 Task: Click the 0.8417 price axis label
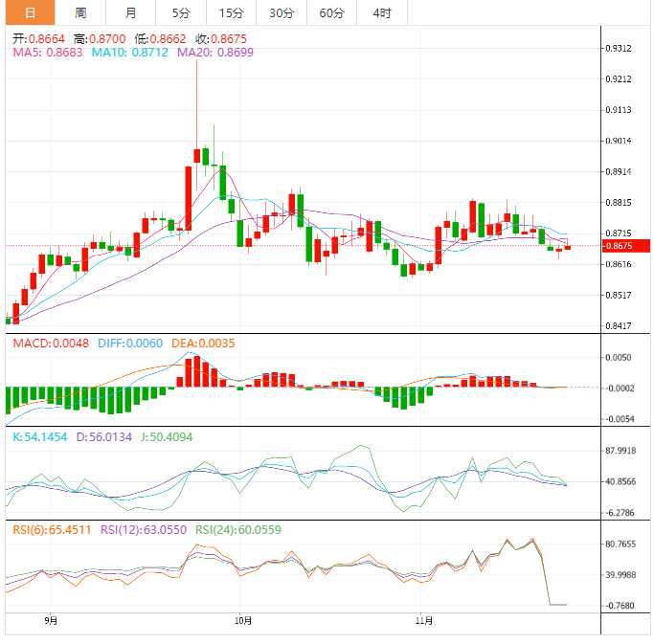click(619, 326)
